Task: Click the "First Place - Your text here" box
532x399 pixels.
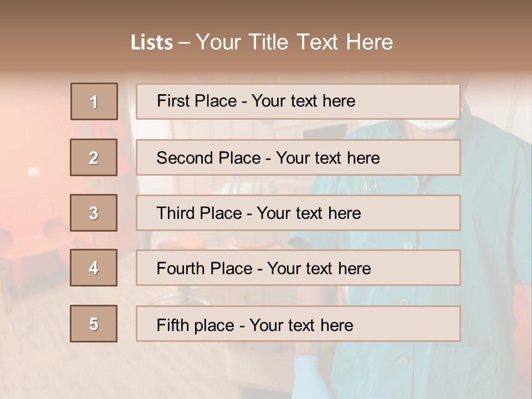Action: tap(298, 101)
